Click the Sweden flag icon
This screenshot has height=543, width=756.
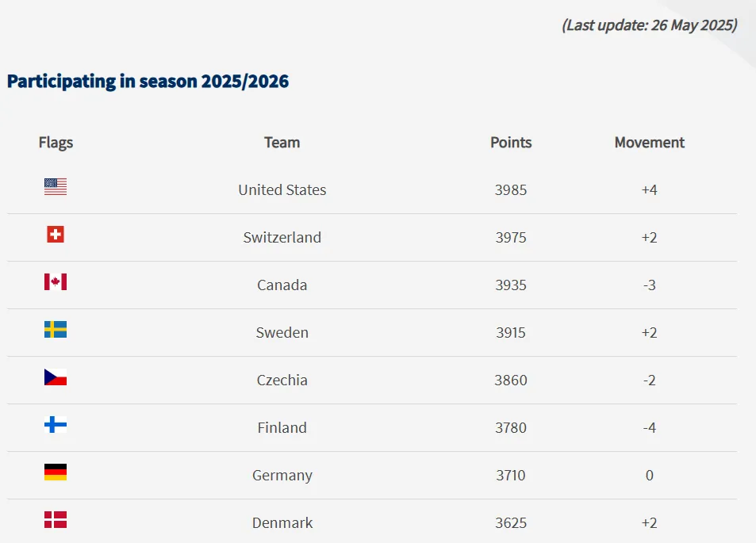click(x=56, y=330)
